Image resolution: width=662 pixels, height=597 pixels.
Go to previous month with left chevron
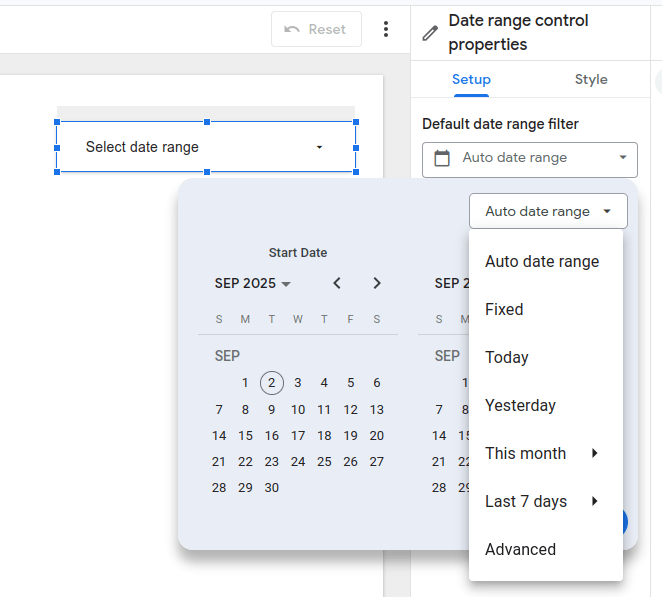click(x=337, y=283)
